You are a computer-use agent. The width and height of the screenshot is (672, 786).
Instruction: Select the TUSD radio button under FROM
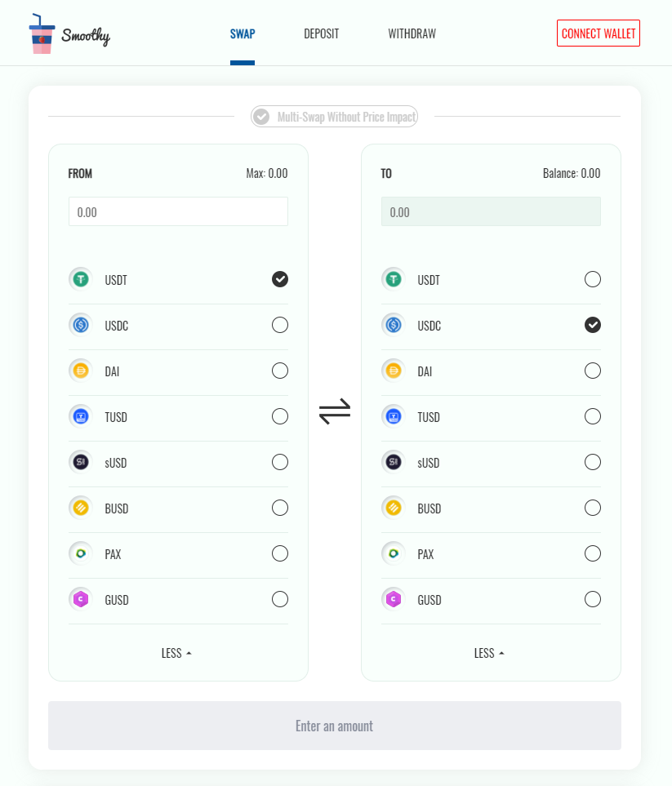280,417
